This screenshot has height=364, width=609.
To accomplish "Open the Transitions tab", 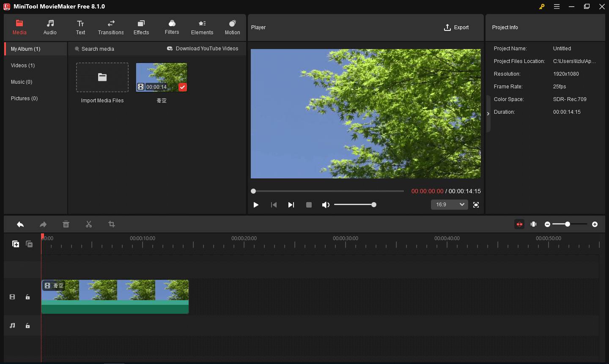I will (111, 27).
